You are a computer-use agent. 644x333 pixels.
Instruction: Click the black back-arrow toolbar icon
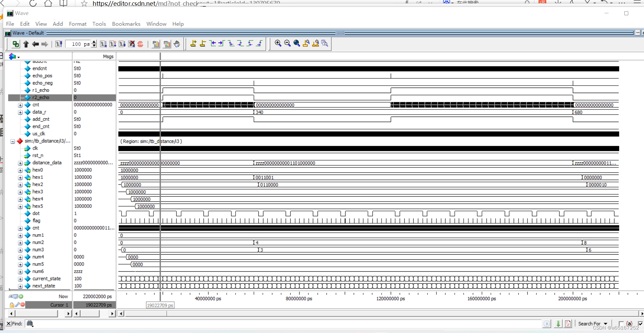[x=35, y=44]
